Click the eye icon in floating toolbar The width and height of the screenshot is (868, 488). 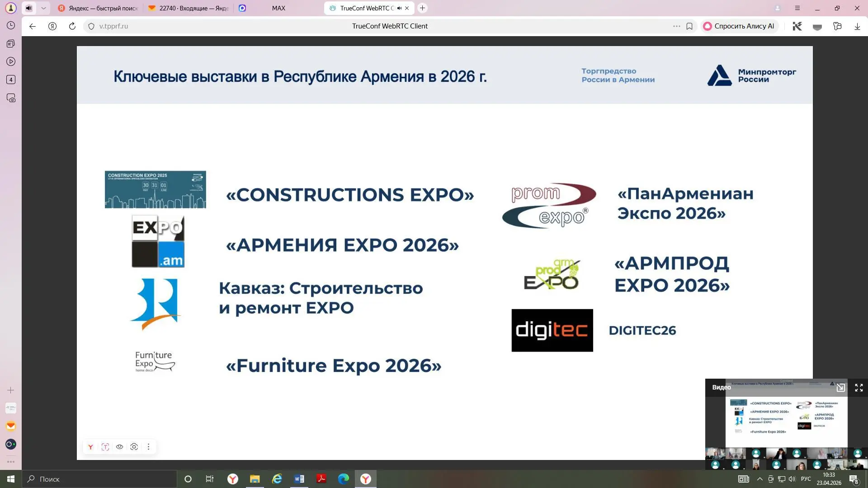[x=120, y=447]
